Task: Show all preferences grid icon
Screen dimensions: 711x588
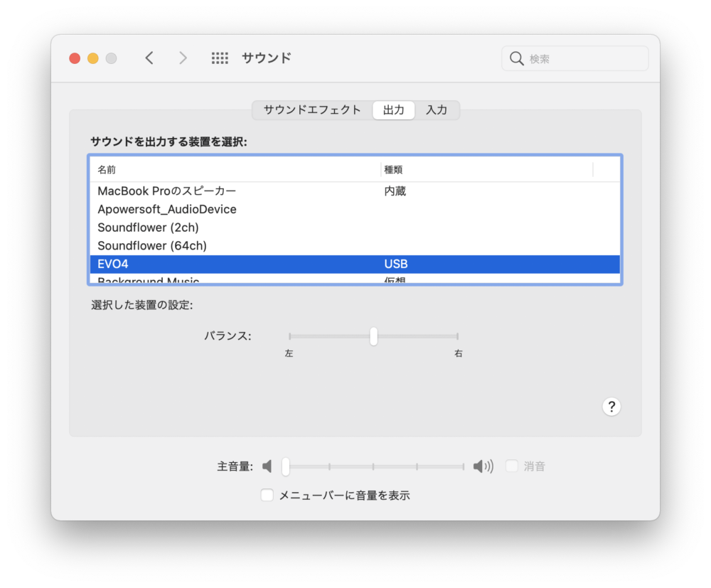Action: 220,58
